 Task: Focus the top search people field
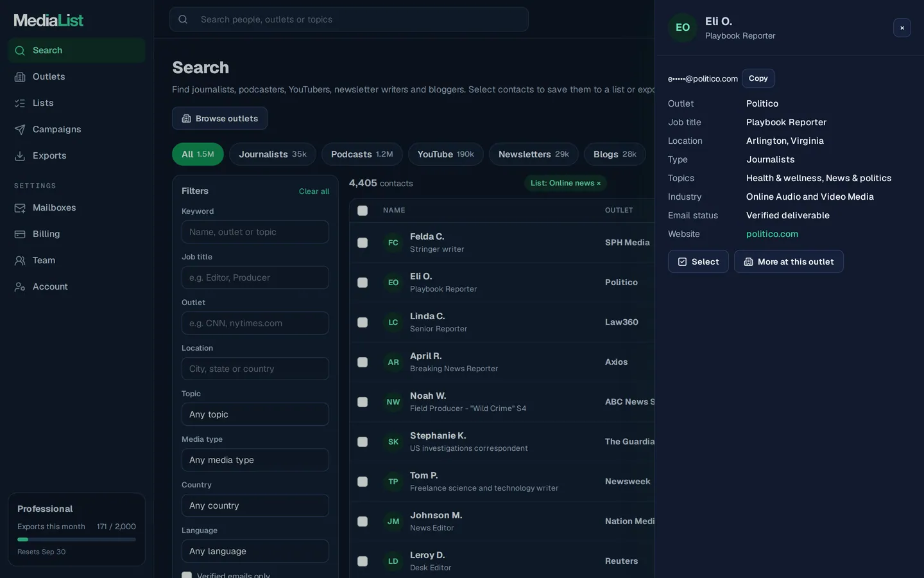349,19
